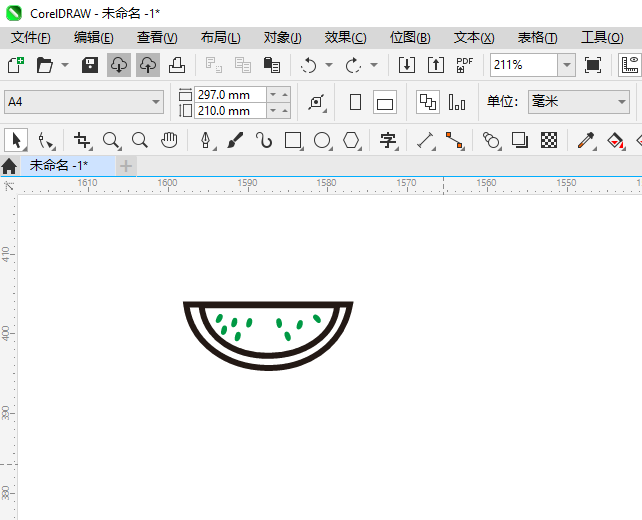Click the 211% zoom level field
The image size is (642, 520).
tap(524, 65)
